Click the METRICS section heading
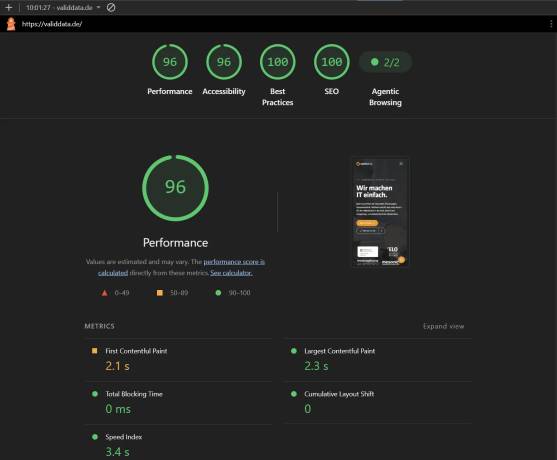This screenshot has height=460, width=557. click(x=99, y=326)
